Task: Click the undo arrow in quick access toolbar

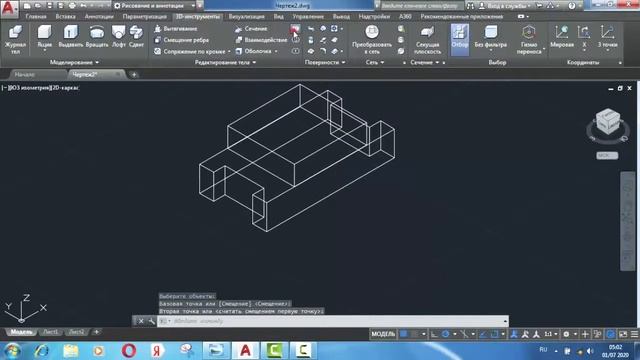Action: [x=84, y=6]
